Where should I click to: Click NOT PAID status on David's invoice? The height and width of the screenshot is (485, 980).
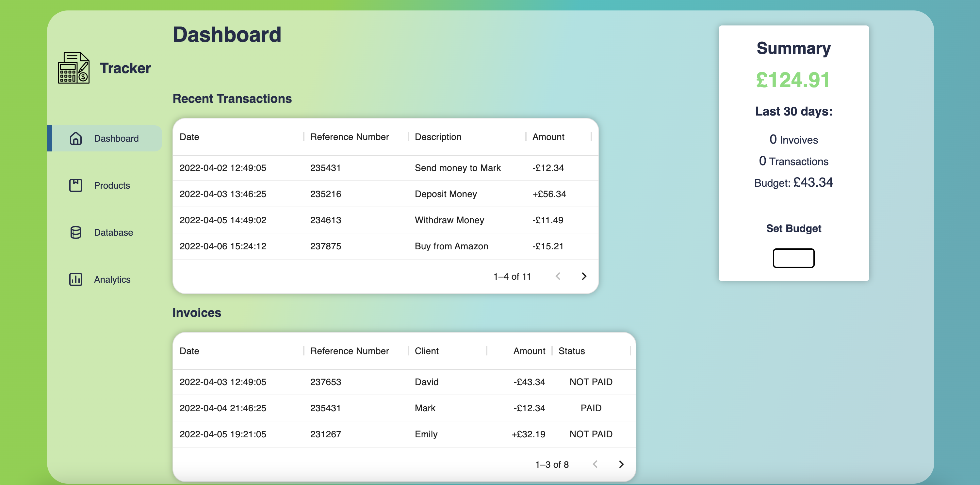click(x=591, y=382)
